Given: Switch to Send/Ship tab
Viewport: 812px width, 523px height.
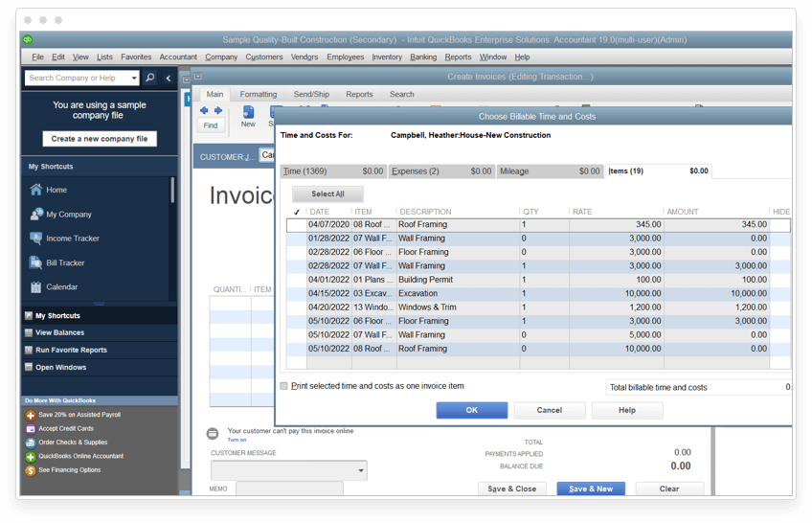Looking at the screenshot, I should point(311,94).
